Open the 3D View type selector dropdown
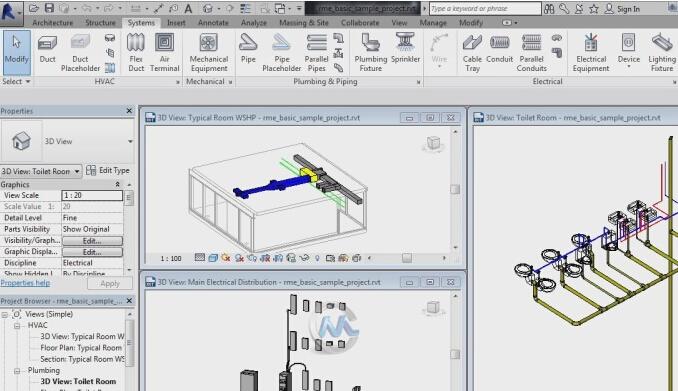678x391 pixels. click(x=130, y=141)
